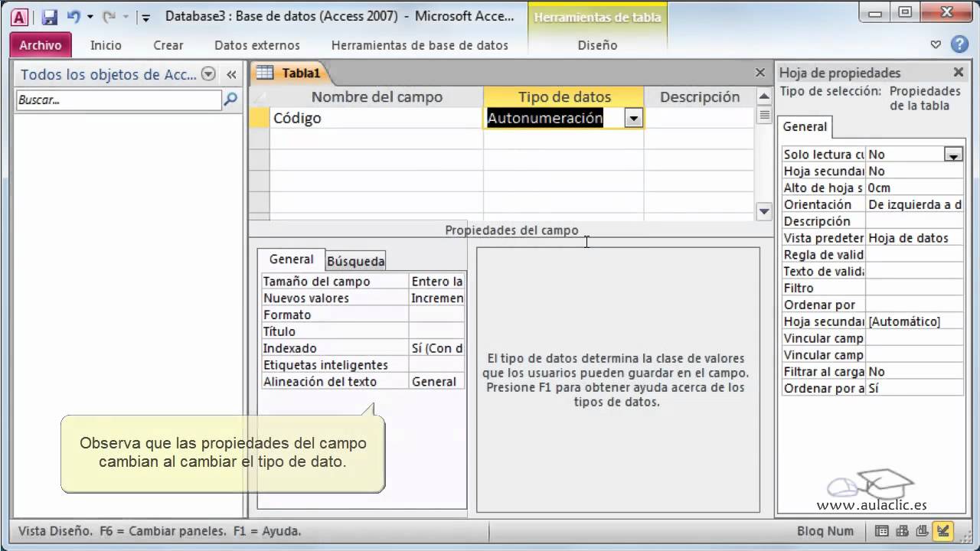Click the Etiquetas inteligentes property field

[x=436, y=366]
